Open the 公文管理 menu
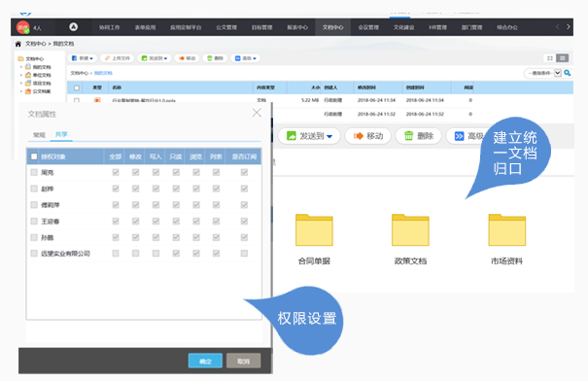Image resolution: width=588 pixels, height=381 pixels. [x=226, y=27]
